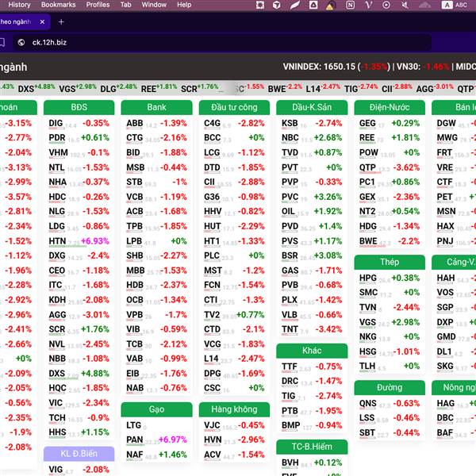Open the VJC stock in Hàng không
This screenshot has height=476, width=476.
234,425
